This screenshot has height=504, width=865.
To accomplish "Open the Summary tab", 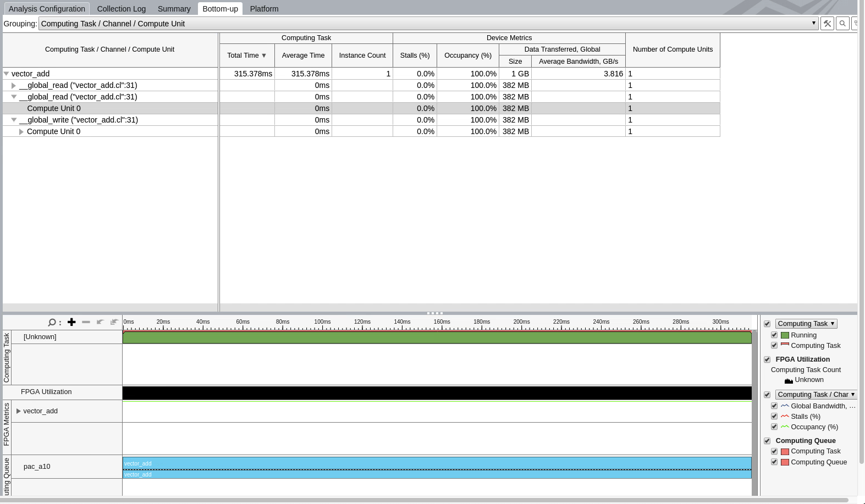I will tap(174, 9).
